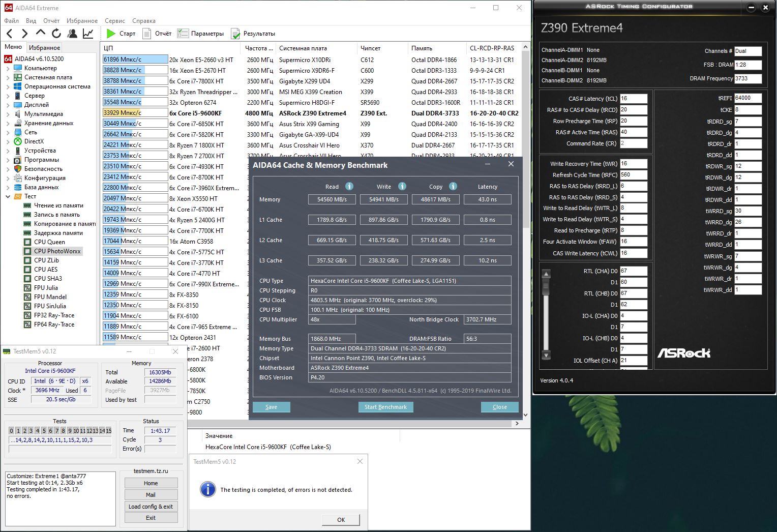Click the up-level arrow in toolbar
The width and height of the screenshot is (777, 532).
[41, 33]
